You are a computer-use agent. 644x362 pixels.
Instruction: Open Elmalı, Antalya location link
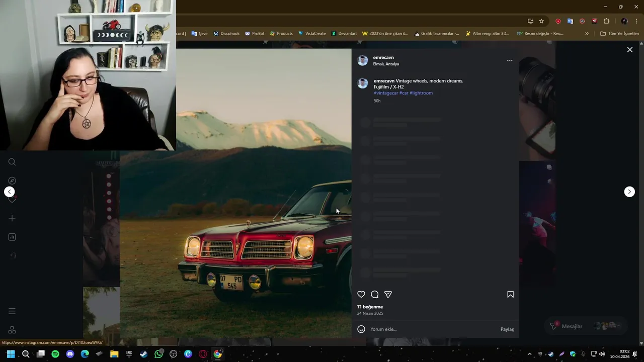click(386, 64)
